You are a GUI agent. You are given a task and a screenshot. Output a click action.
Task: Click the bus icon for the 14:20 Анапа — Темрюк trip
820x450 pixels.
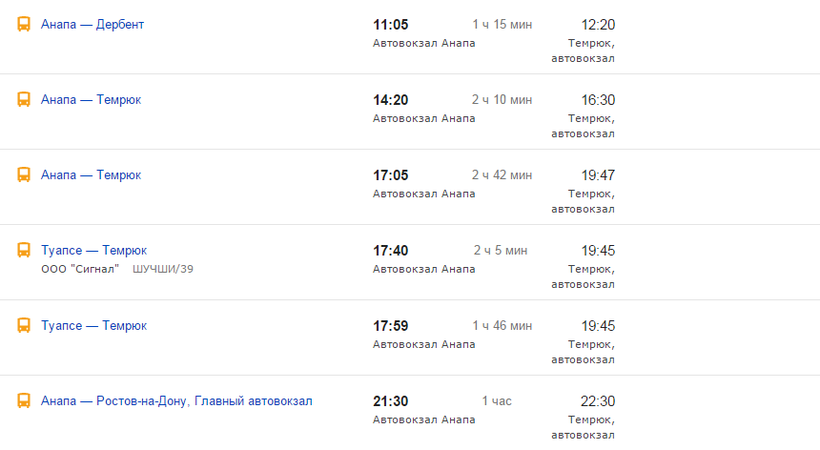[24, 100]
